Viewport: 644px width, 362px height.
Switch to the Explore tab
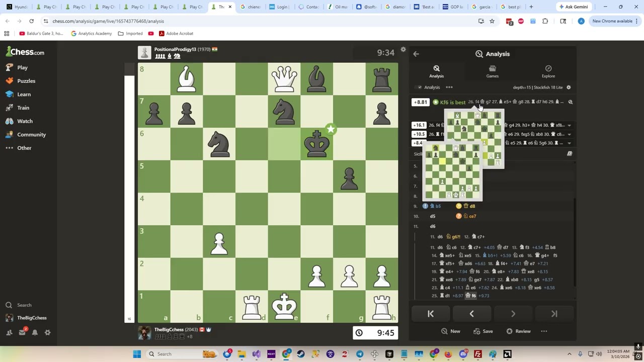point(548,71)
